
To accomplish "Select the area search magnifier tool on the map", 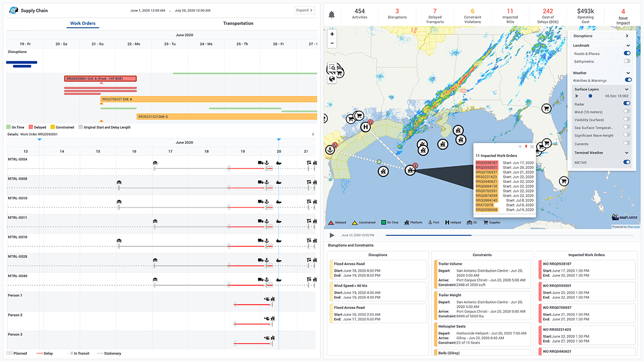I will (333, 68).
